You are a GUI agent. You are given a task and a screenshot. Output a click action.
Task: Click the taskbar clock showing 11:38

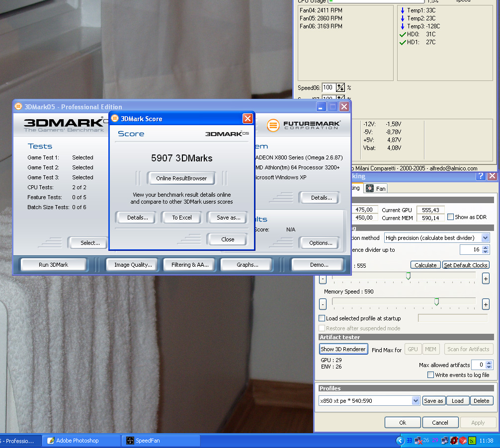click(x=486, y=441)
